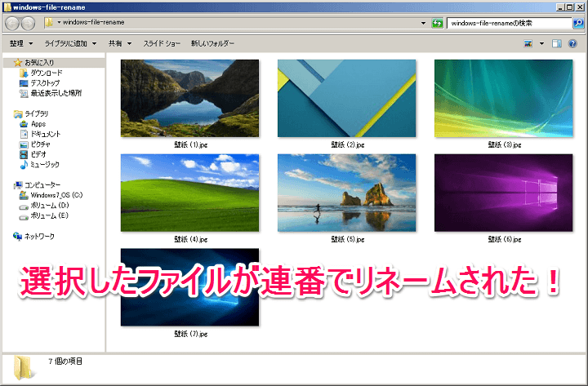
Task: Select the blue Windows thumbnail 壁紙 (7).jpg
Action: click(189, 287)
